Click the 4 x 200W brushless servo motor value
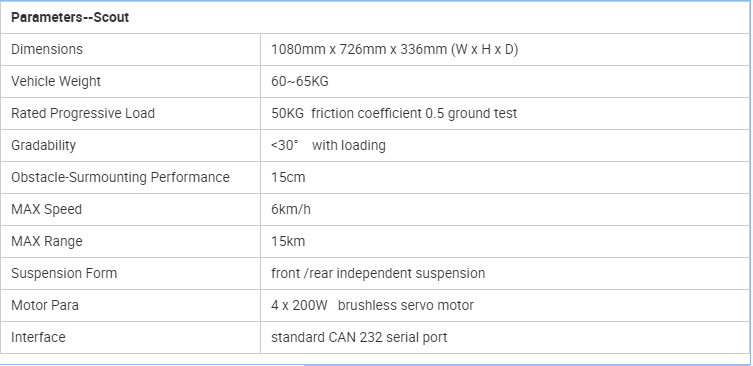This screenshot has height=366, width=753. (x=372, y=305)
